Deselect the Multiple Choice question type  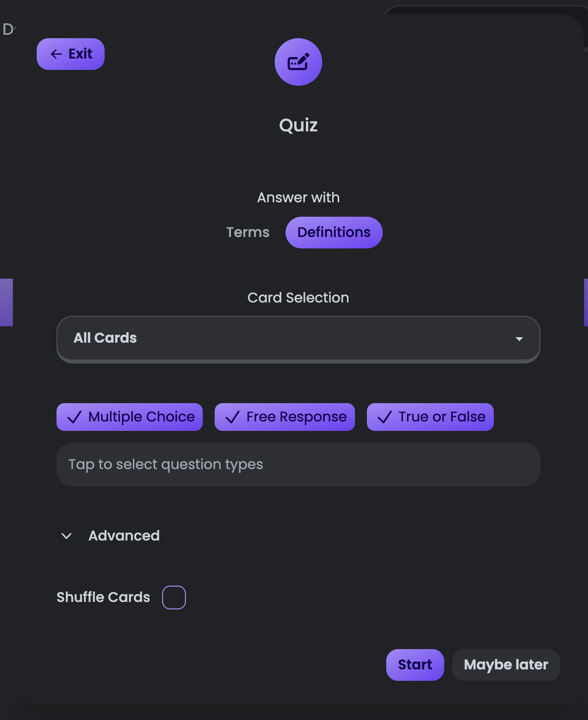pos(129,417)
